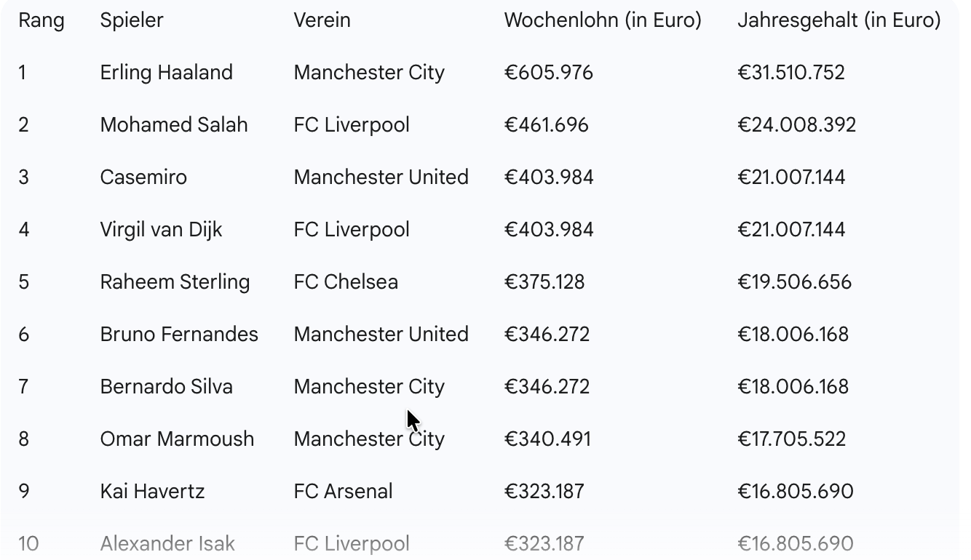The image size is (971, 560).
Task: Select annual salary €24.008.392
Action: 796,125
